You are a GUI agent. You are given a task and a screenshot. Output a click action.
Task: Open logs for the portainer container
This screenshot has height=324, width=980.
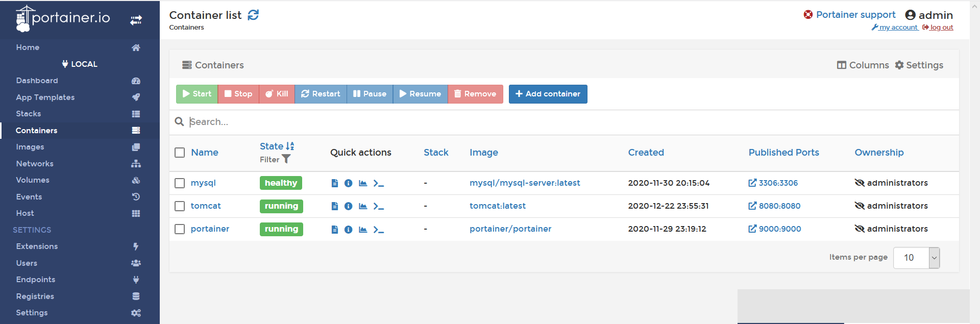click(x=335, y=230)
